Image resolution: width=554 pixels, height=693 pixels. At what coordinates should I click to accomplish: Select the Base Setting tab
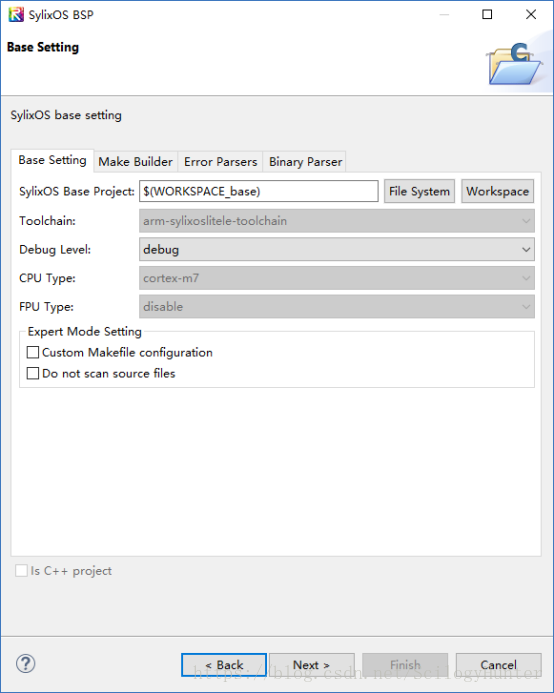tap(52, 160)
